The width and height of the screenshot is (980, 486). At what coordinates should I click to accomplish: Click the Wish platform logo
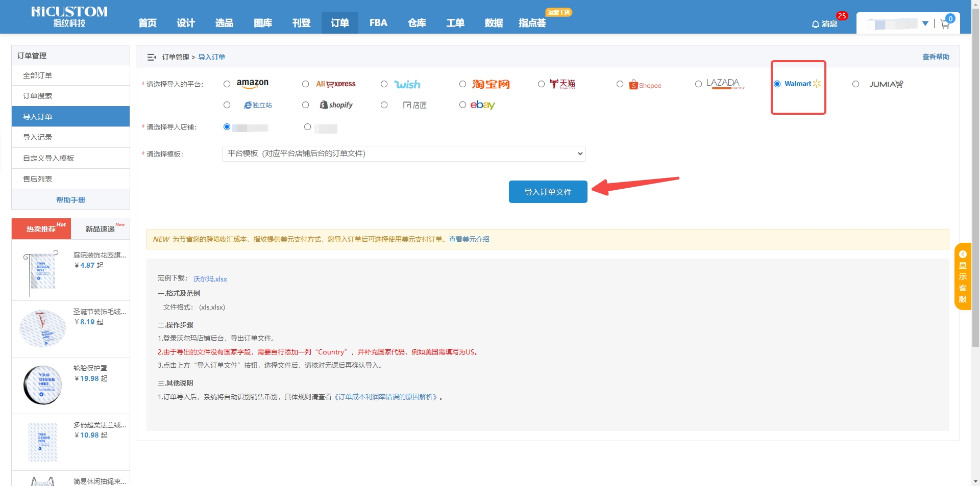407,84
